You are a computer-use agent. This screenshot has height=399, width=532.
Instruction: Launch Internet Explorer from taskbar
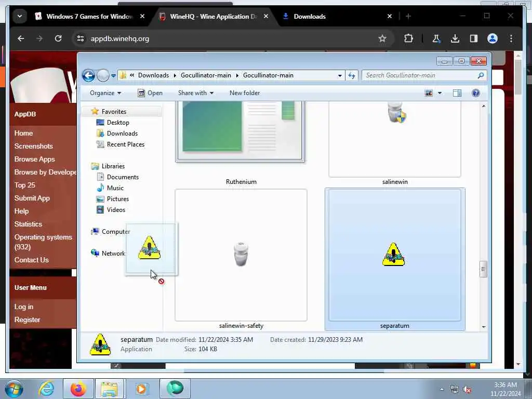(46, 389)
